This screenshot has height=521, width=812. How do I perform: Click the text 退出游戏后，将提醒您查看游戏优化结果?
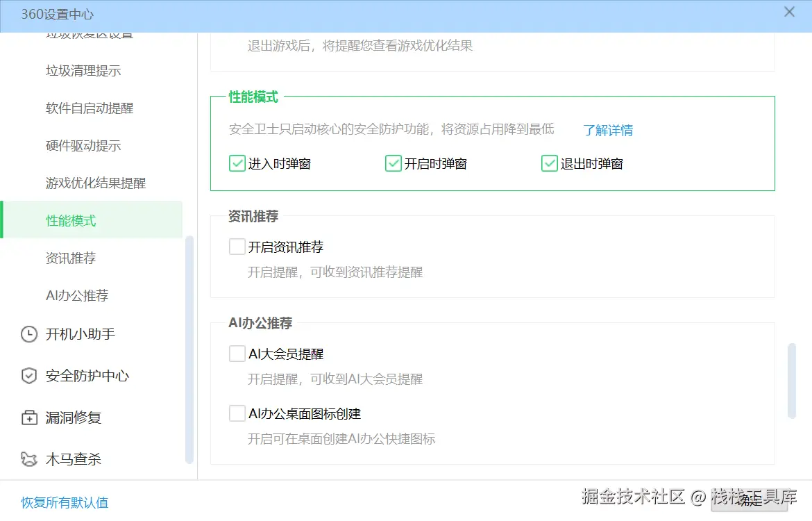(360, 46)
